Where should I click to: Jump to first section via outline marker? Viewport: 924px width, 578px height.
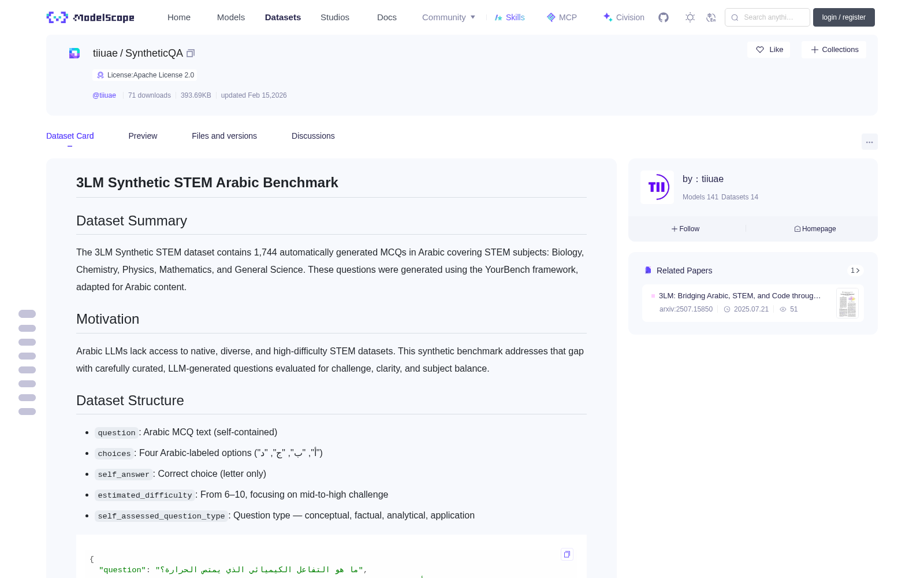tap(27, 314)
